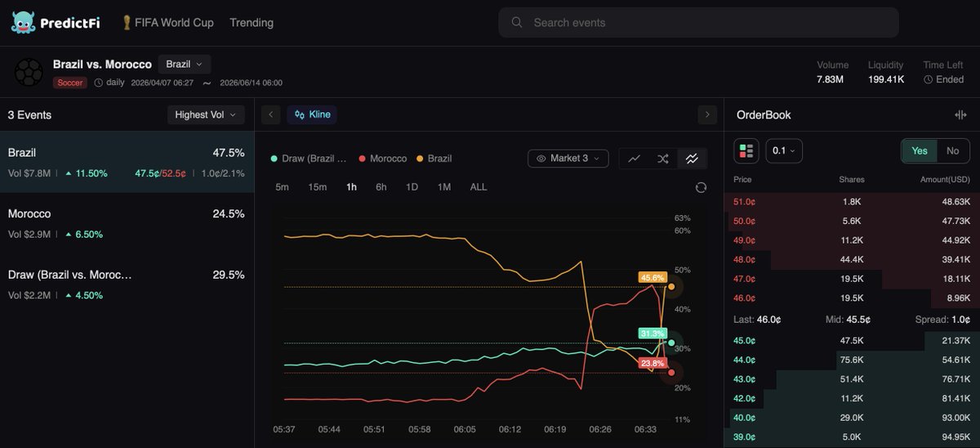Viewport: 980px width, 448px height.
Task: Click the 42.0¢ bid price row
Action: [x=852, y=398]
